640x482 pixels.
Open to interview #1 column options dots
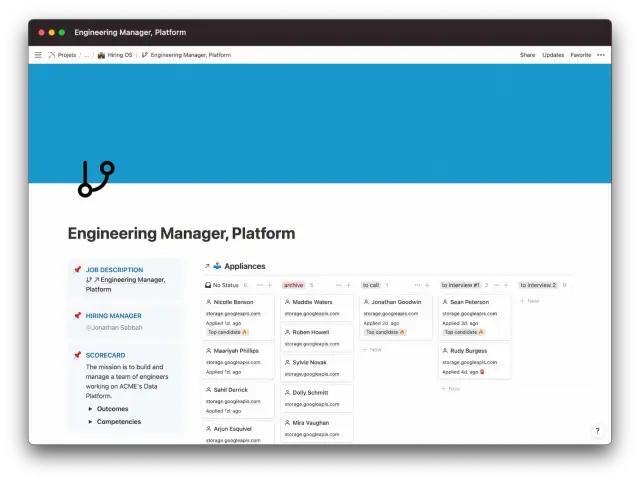pos(496,285)
